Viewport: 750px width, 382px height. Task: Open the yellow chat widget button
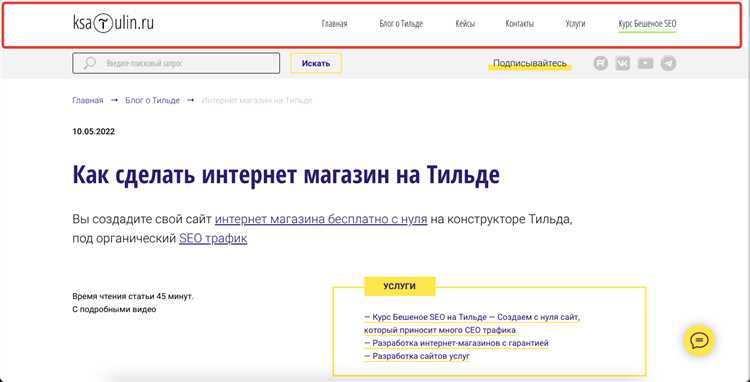(699, 340)
